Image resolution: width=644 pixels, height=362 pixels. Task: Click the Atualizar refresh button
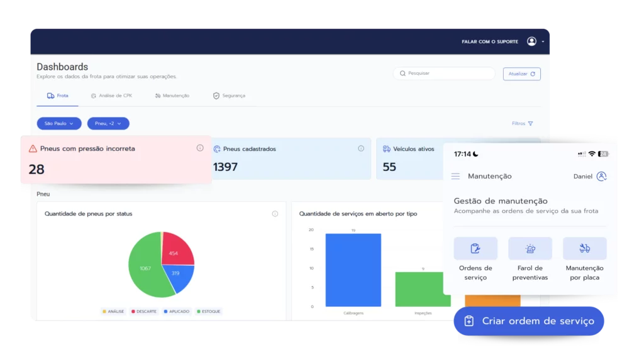pyautogui.click(x=521, y=74)
